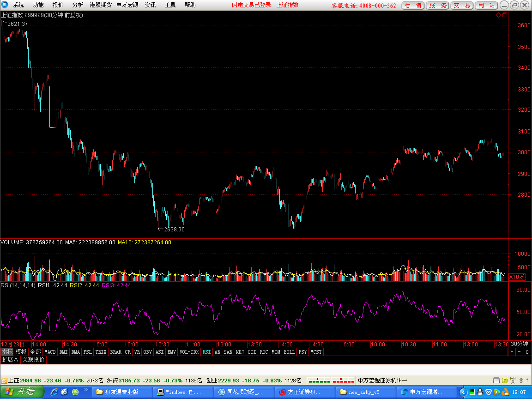Click the 0 reset button beside zoom
Viewport: 532px width, 399px height.
click(x=527, y=352)
